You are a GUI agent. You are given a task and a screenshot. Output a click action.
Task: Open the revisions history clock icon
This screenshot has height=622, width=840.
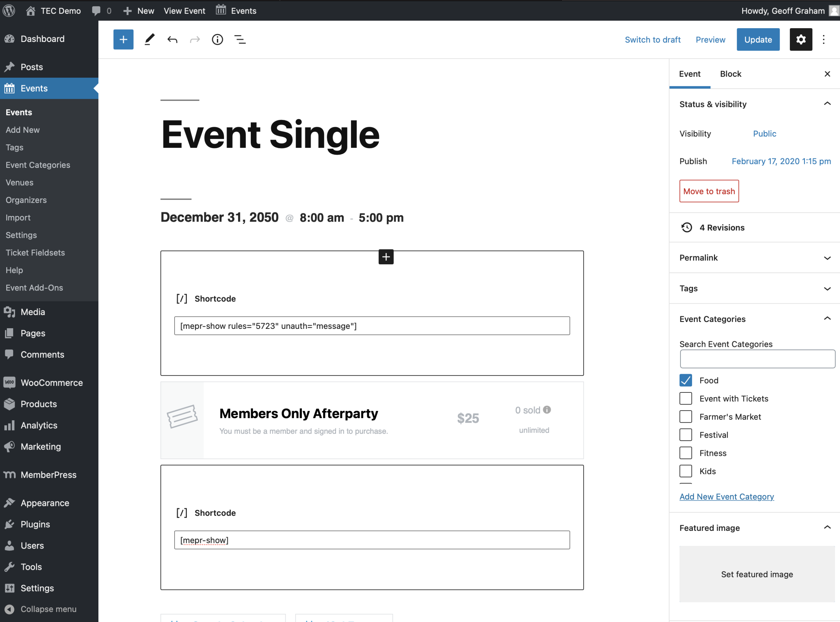[687, 228]
